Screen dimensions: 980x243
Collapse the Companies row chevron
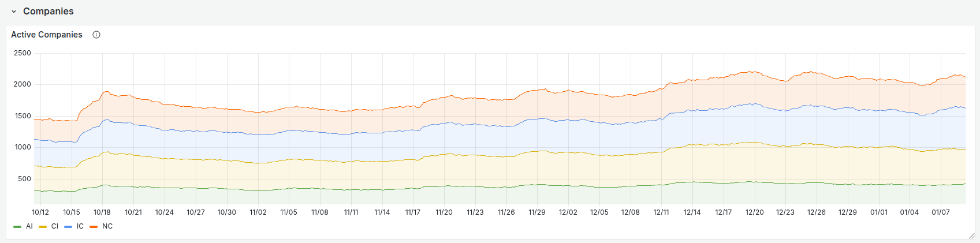[14, 12]
